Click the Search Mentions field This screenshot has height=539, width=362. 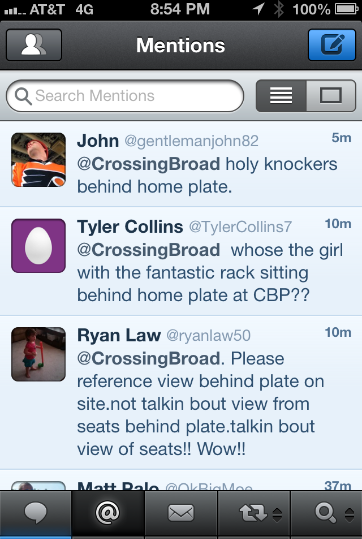pos(125,96)
